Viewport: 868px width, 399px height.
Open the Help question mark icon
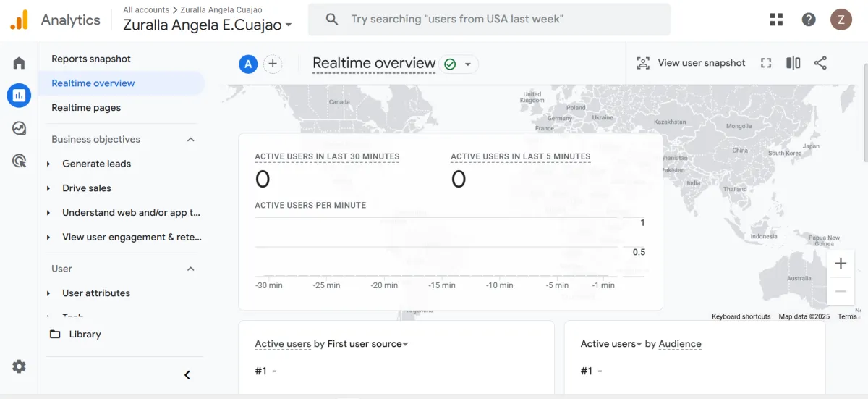[809, 20]
